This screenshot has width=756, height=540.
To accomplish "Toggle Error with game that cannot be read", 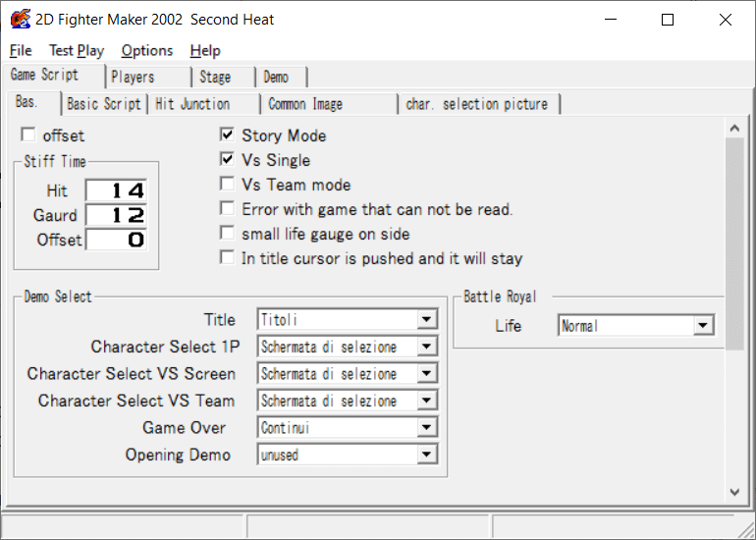I will pyautogui.click(x=227, y=208).
